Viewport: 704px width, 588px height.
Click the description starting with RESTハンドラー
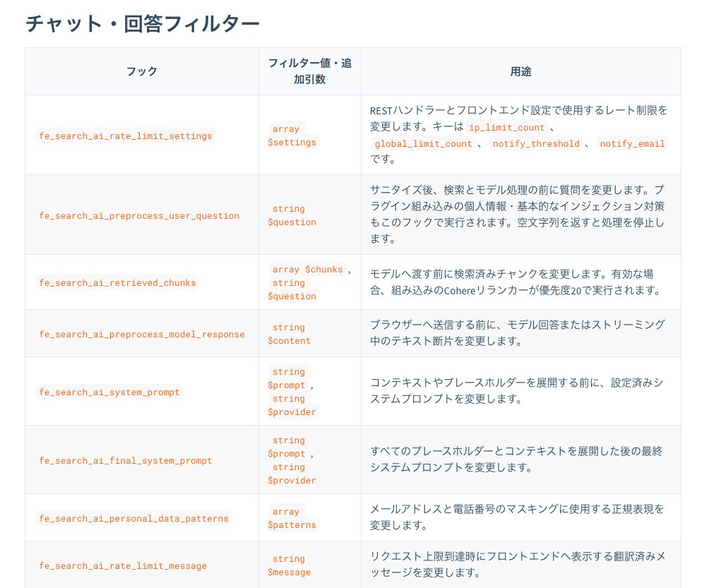(519, 135)
